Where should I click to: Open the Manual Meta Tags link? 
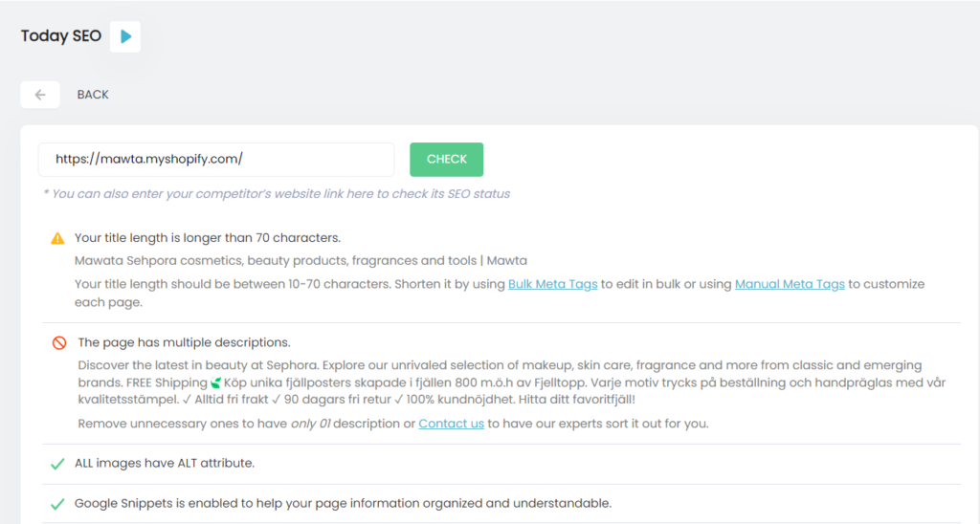pyautogui.click(x=790, y=284)
